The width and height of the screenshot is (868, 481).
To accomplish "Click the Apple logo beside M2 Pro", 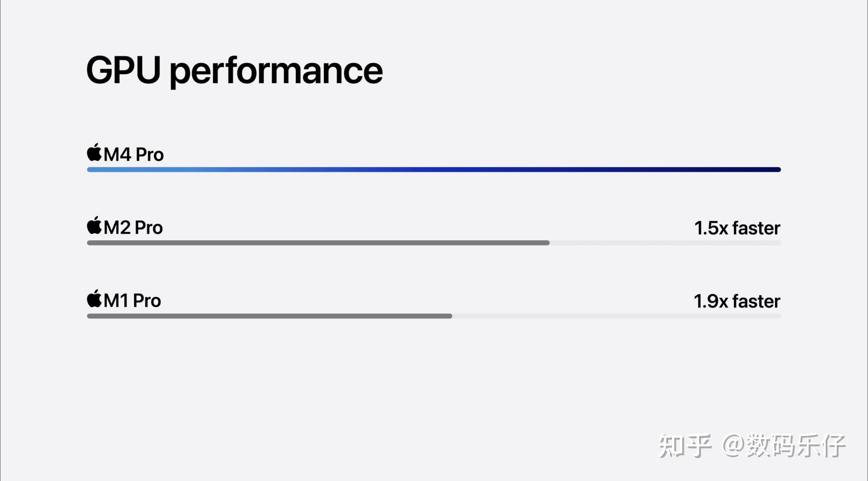I will pyautogui.click(x=94, y=225).
